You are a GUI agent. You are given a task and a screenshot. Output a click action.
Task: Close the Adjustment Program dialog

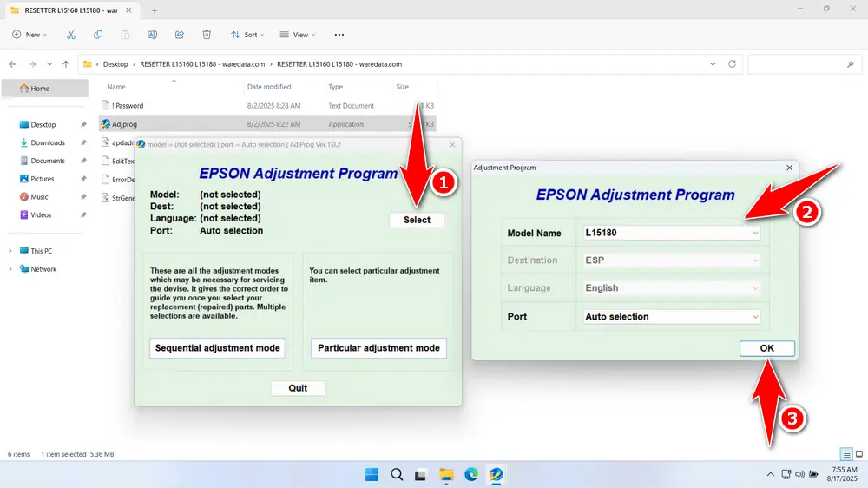point(789,168)
